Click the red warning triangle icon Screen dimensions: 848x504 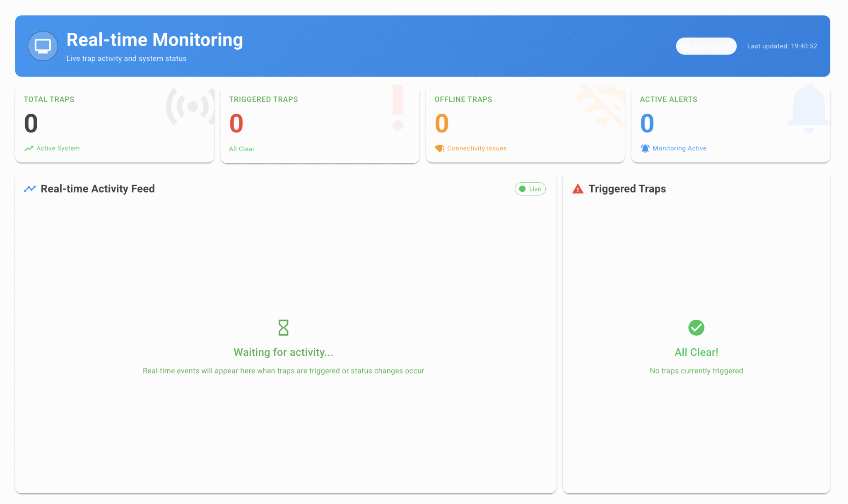pyautogui.click(x=578, y=189)
